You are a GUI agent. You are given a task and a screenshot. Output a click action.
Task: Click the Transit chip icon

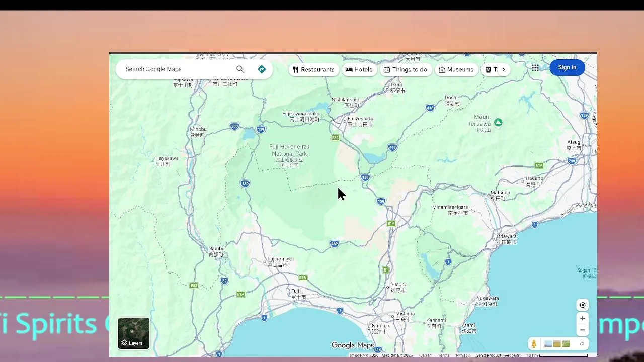(488, 70)
